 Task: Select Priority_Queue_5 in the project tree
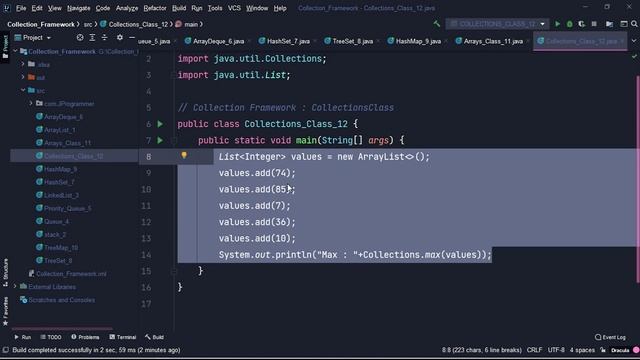(x=68, y=208)
